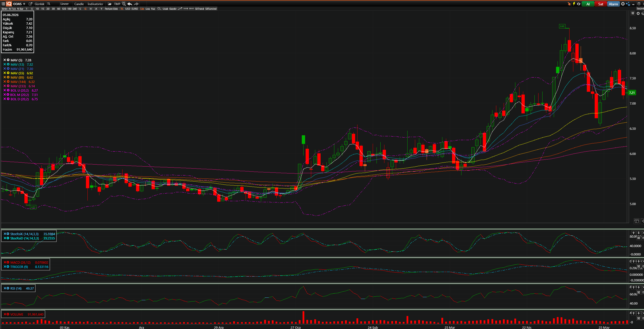Select the zoom magnifier tool
Image resolution: width=644 pixels, height=329 pixels.
[x=159, y=9]
